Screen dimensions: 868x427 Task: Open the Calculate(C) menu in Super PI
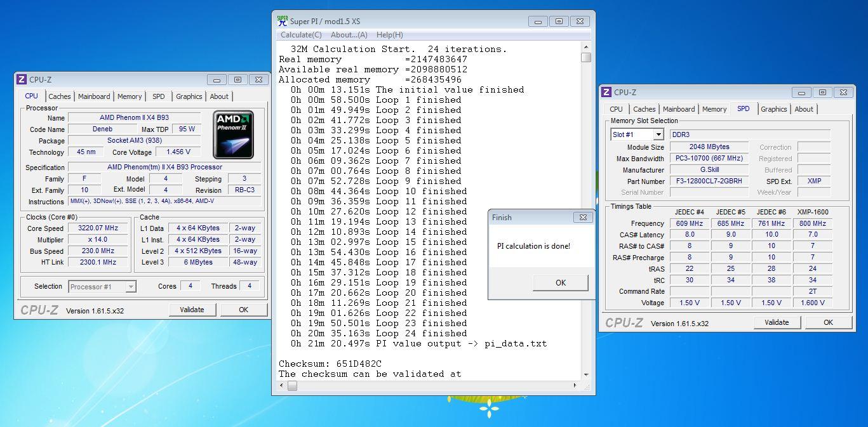pos(301,35)
